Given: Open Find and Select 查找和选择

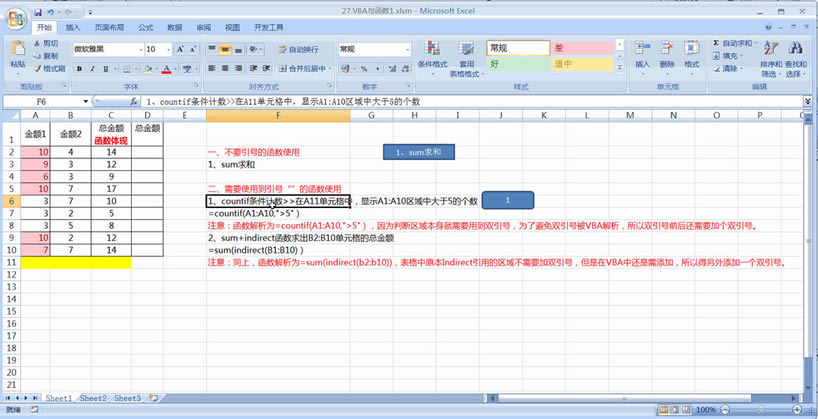Looking at the screenshot, I should tap(796, 58).
